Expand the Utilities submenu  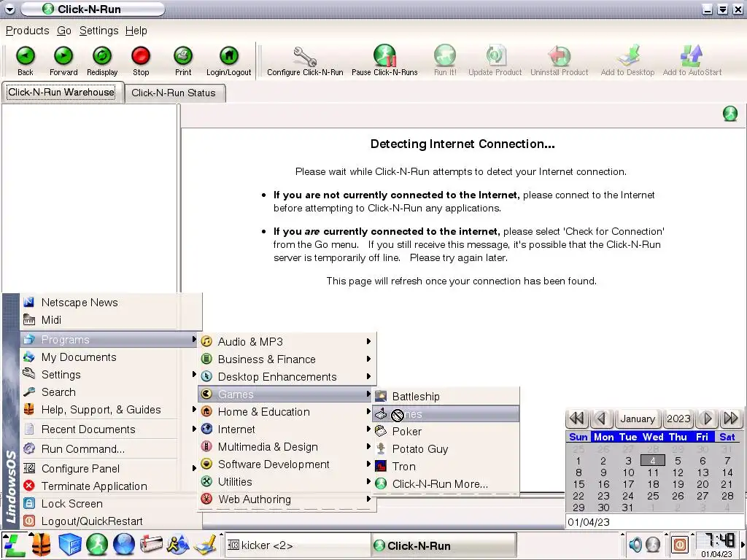287,482
